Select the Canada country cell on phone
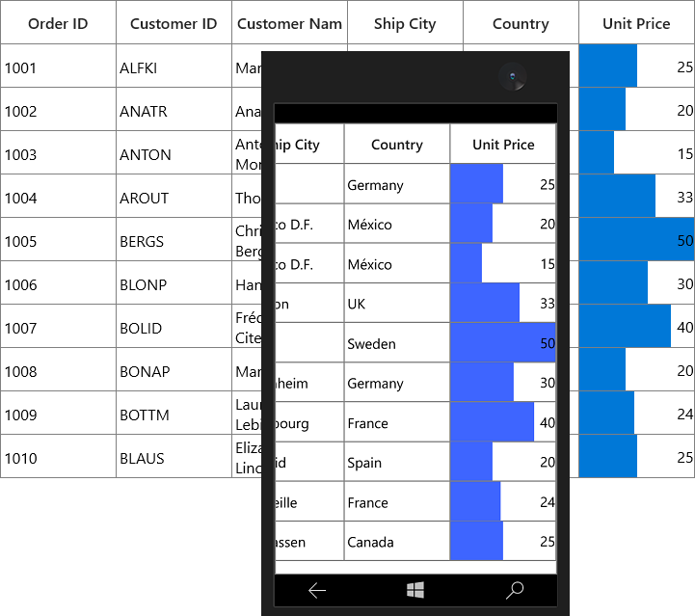This screenshot has width=695, height=616. click(397, 541)
